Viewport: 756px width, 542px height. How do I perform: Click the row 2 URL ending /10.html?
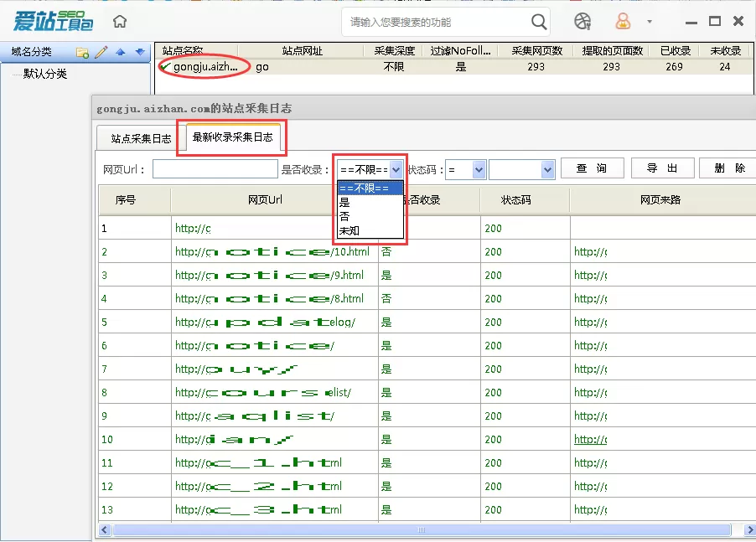point(272,252)
